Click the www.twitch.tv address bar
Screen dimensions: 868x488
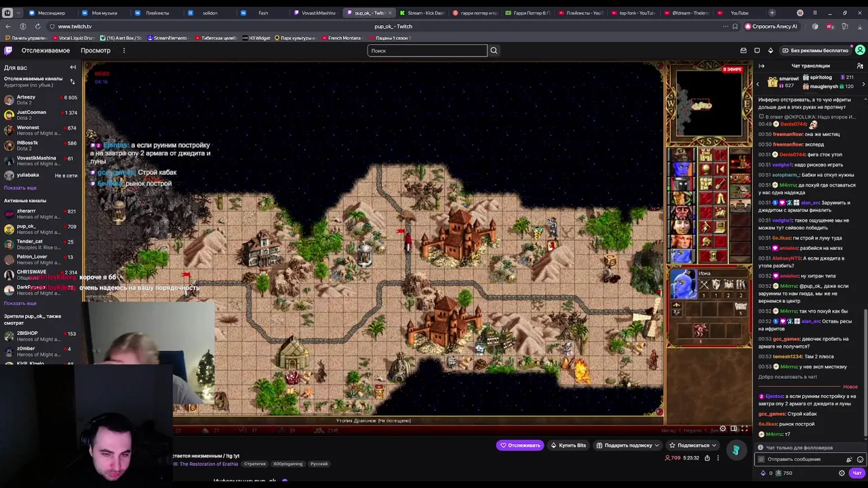[75, 26]
